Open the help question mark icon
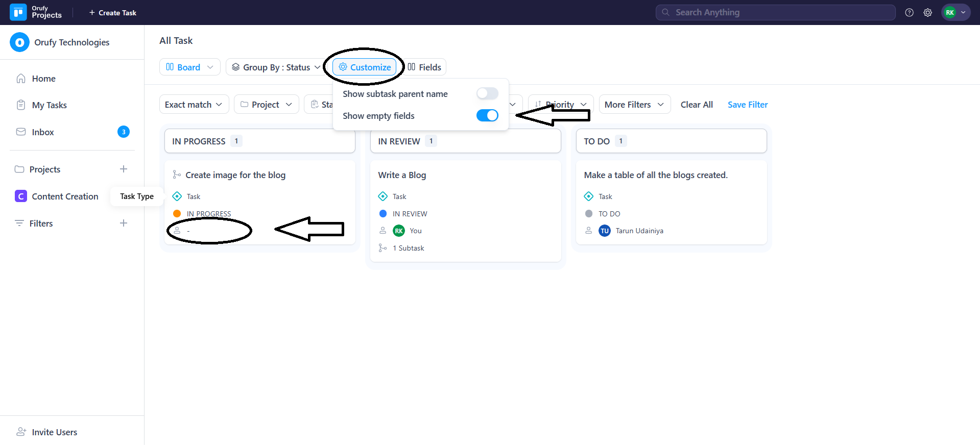The height and width of the screenshot is (447, 980). click(909, 13)
